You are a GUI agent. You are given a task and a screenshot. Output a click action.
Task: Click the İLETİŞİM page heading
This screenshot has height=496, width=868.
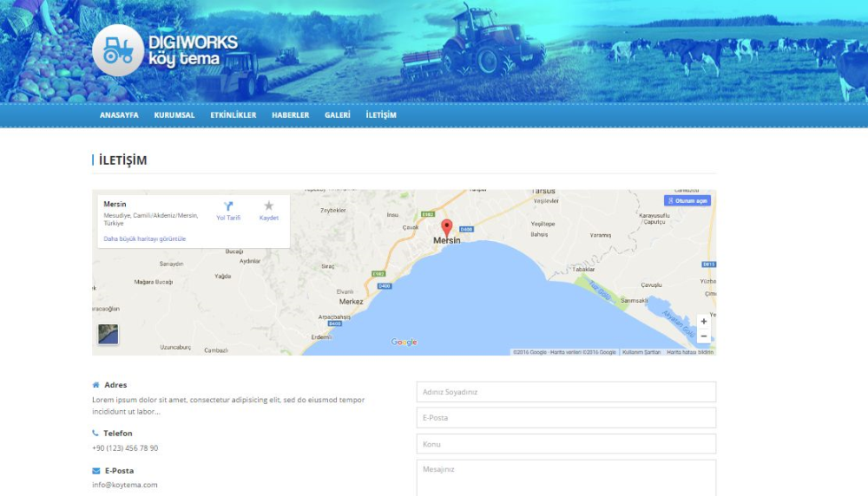click(x=123, y=160)
